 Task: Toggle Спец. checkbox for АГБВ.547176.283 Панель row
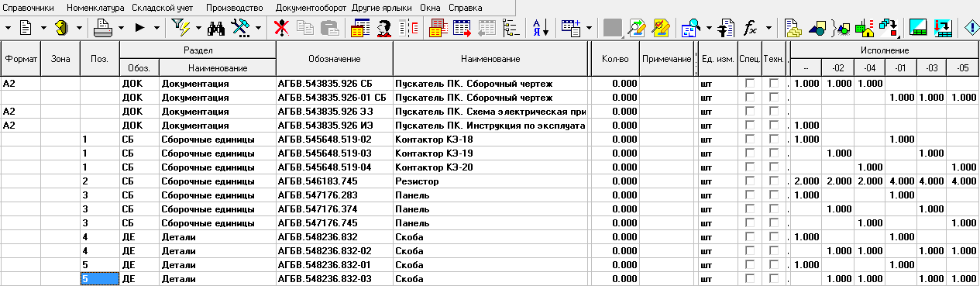click(749, 195)
